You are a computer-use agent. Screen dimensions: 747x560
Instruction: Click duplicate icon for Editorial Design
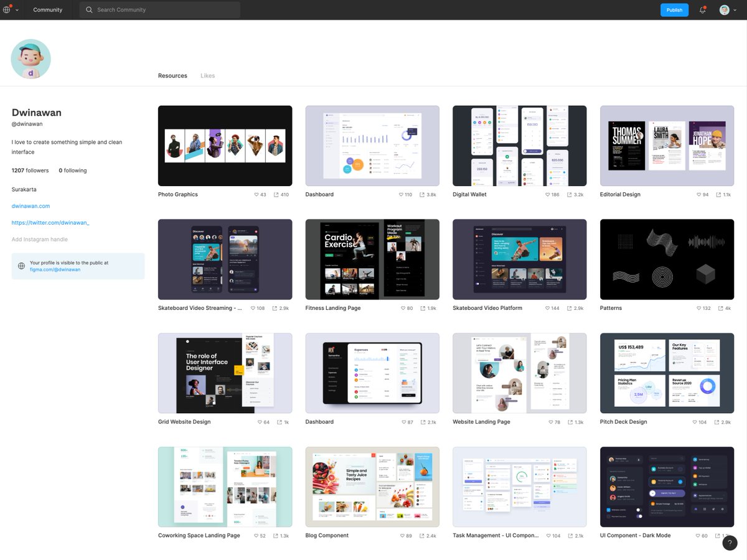coord(718,195)
